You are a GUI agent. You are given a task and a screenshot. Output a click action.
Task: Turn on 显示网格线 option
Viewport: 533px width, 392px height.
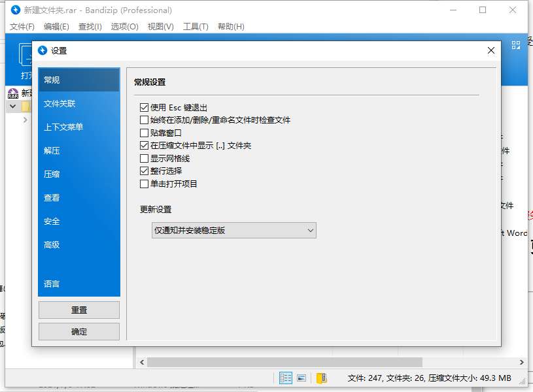(x=145, y=159)
